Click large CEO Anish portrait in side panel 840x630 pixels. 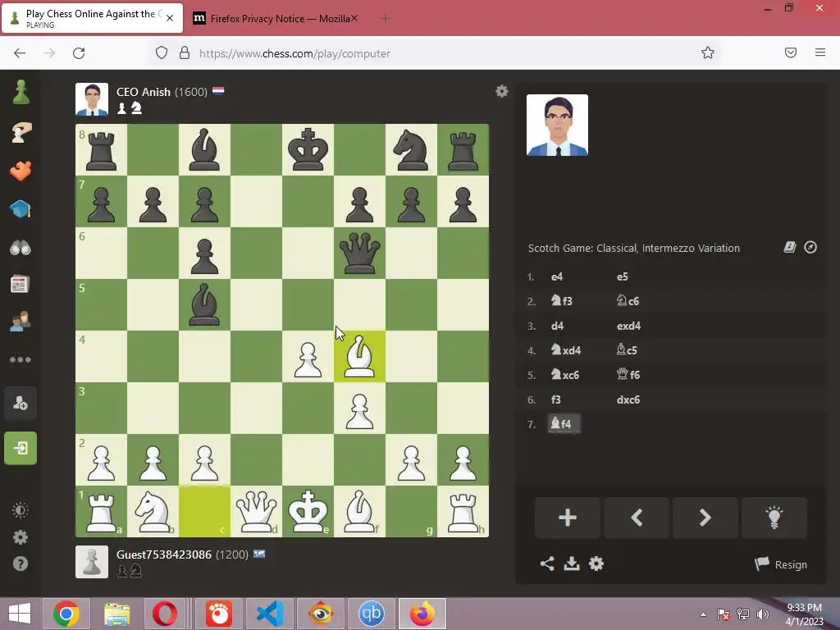coord(557,125)
